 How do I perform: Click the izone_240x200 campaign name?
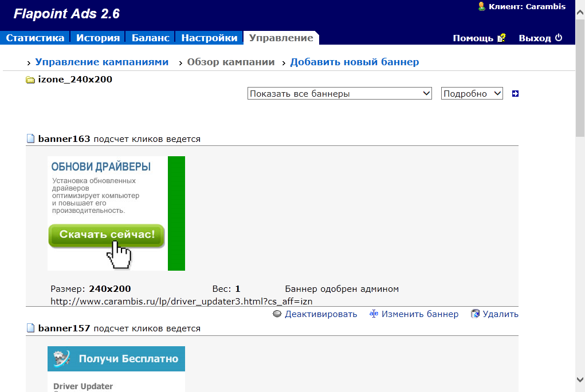75,80
